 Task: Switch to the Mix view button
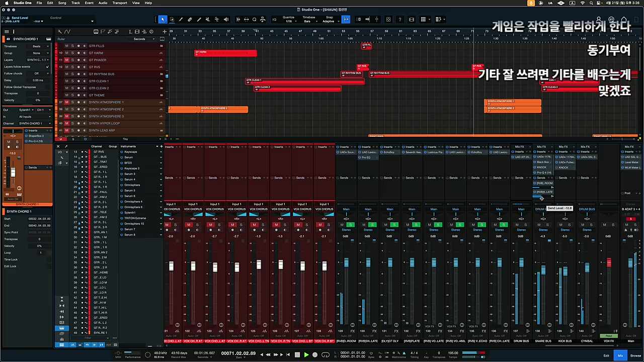click(620, 355)
